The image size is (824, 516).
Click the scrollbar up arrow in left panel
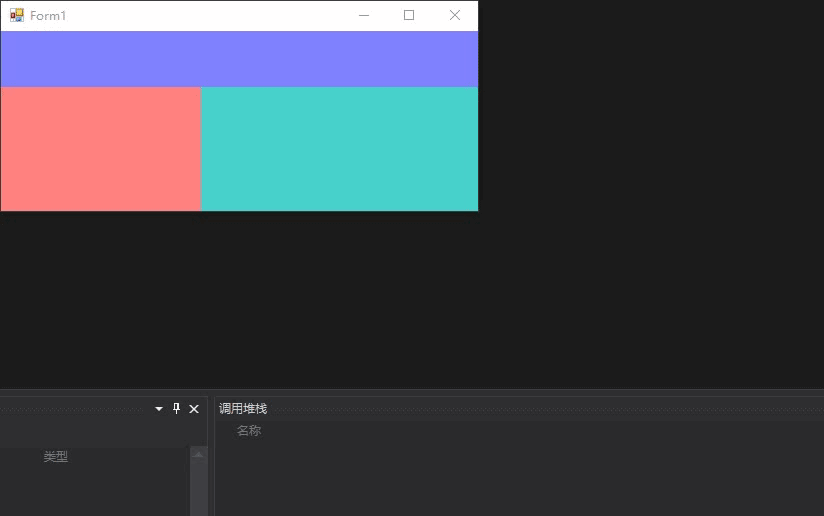click(x=199, y=455)
